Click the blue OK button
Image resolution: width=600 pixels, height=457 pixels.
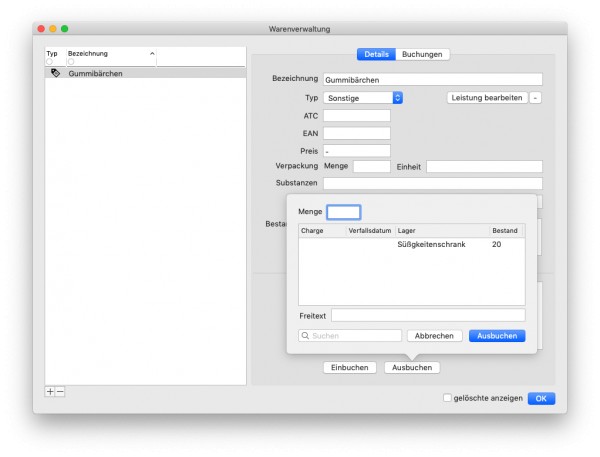[x=541, y=398]
